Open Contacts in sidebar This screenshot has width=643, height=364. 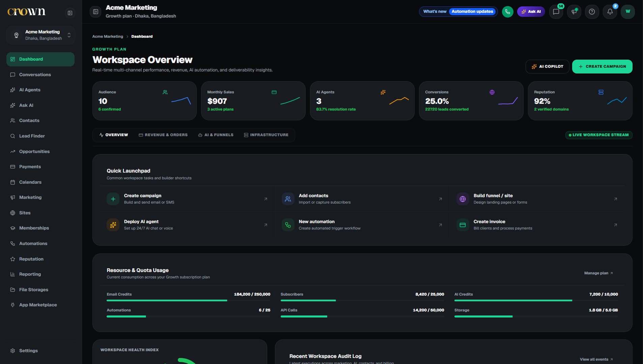[40, 120]
